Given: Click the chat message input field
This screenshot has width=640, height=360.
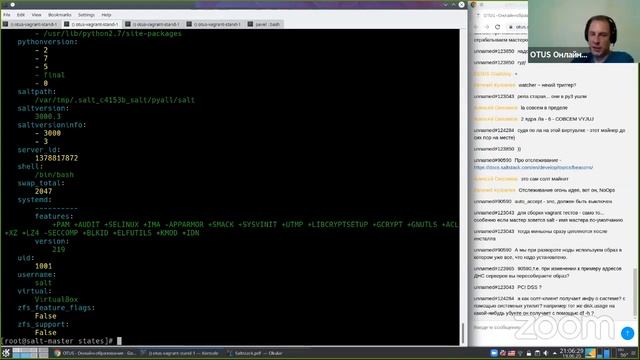Looking at the screenshot, I should coord(545,327).
